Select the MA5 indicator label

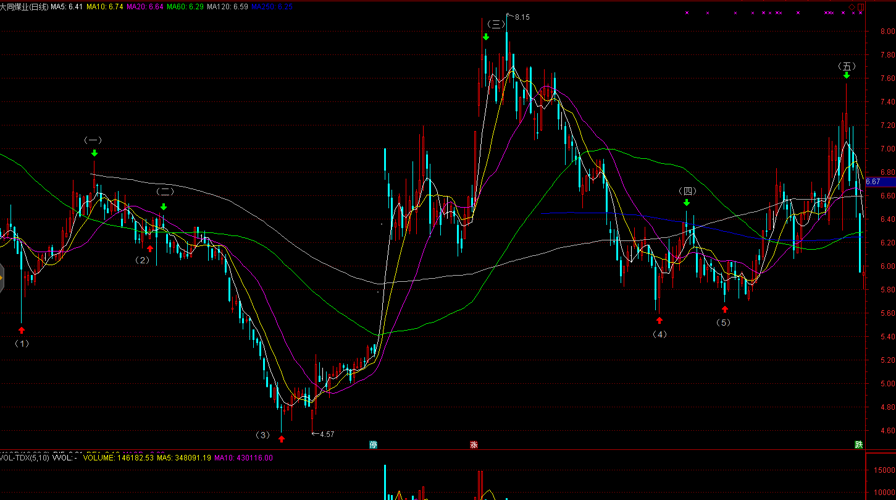(x=67, y=7)
